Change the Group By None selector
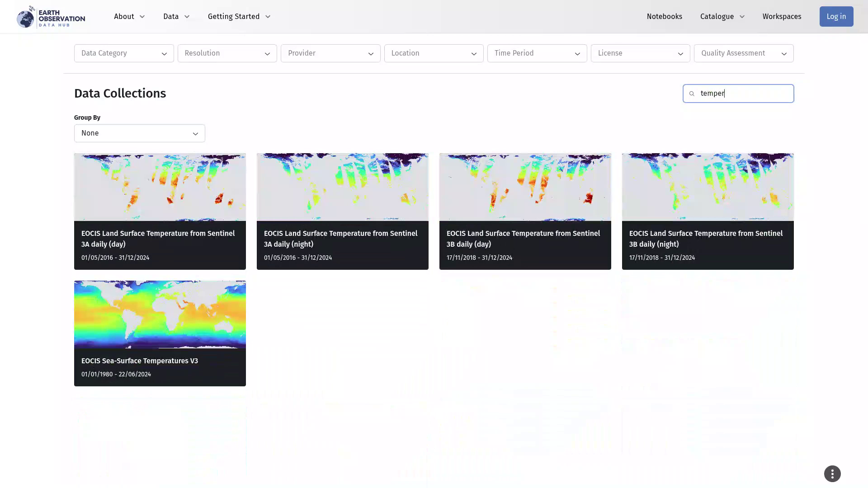 click(x=139, y=133)
